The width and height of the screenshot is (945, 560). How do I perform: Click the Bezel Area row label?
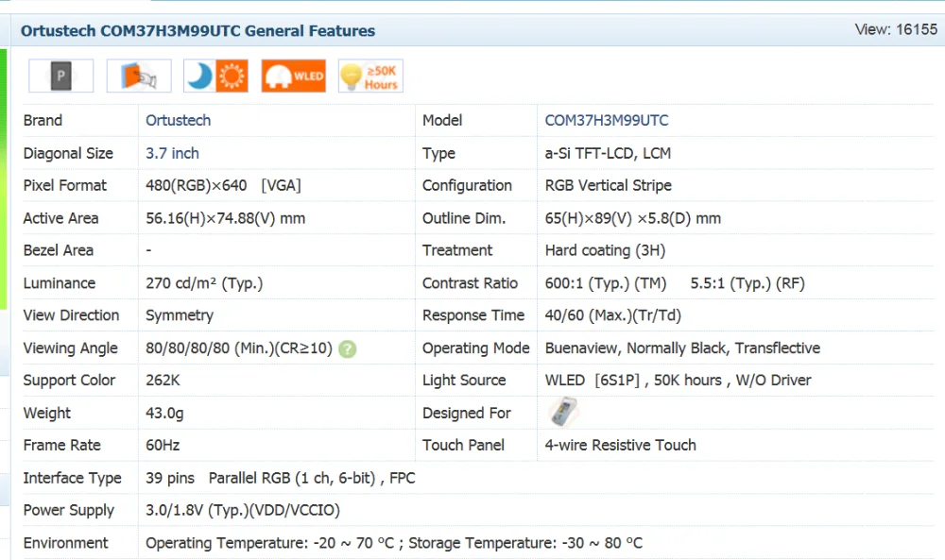pyautogui.click(x=59, y=250)
